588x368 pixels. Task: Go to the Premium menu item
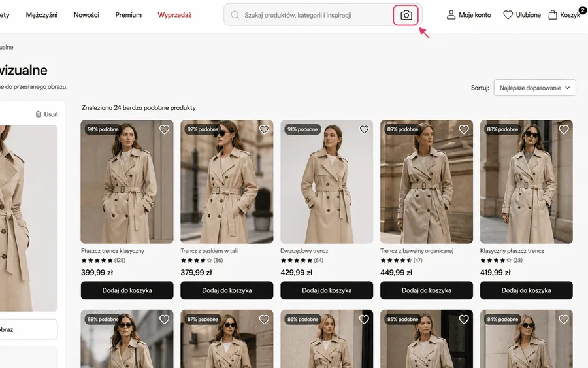(128, 15)
